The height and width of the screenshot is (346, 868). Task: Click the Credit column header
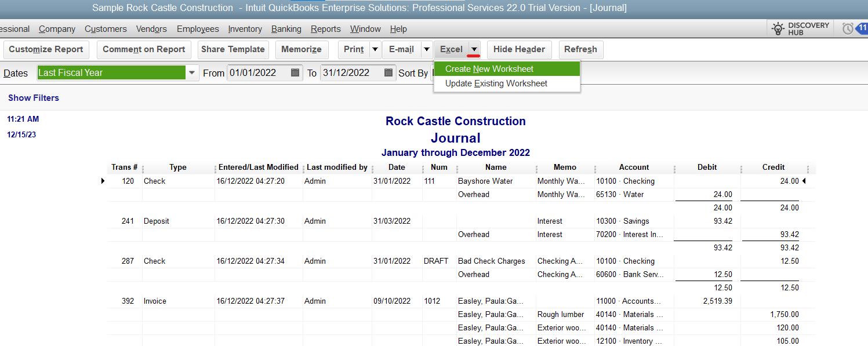pyautogui.click(x=773, y=167)
